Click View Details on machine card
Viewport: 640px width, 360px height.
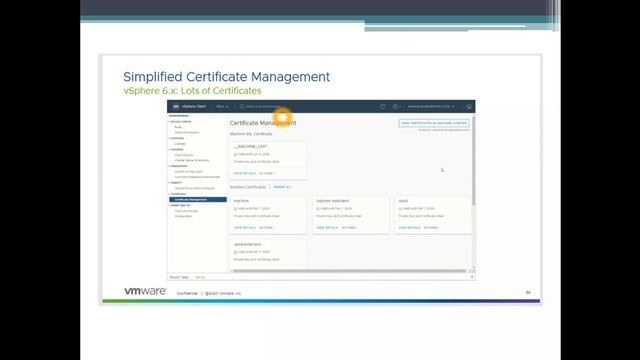(244, 228)
